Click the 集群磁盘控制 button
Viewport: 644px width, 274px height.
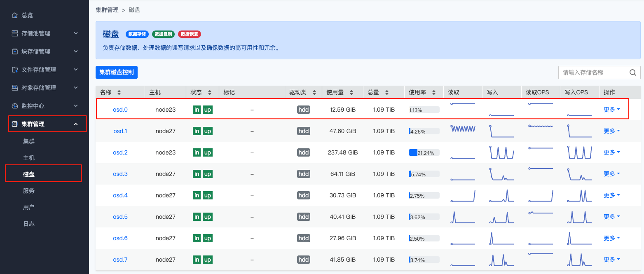coord(117,72)
